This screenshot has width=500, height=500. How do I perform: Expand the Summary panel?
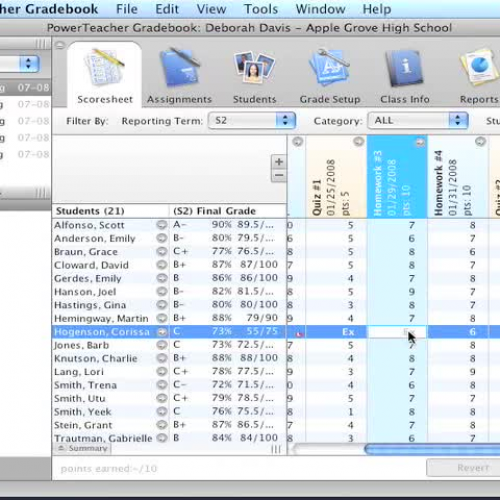coord(82,449)
